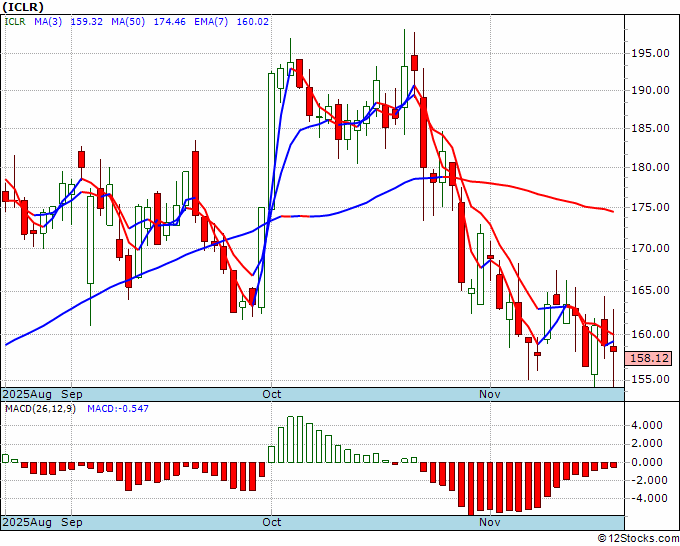The width and height of the screenshot is (680, 546).
Task: Click the 185.00 price axis label
Action: point(649,128)
